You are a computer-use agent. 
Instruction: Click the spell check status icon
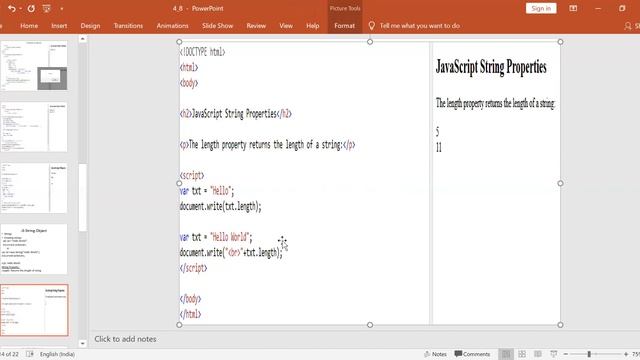[x=30, y=354]
